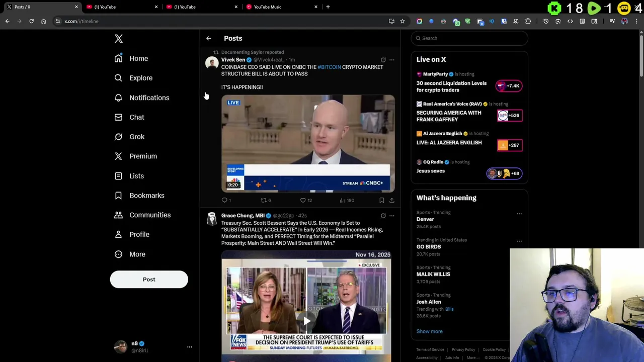Screen dimensions: 644x362
Task: Switch to the first YouTube tab
Action: pos(121,7)
